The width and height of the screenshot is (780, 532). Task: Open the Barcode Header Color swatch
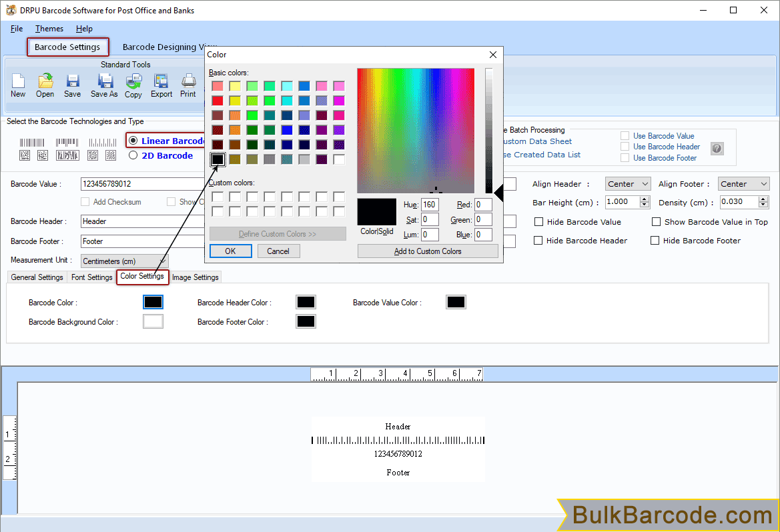[306, 302]
